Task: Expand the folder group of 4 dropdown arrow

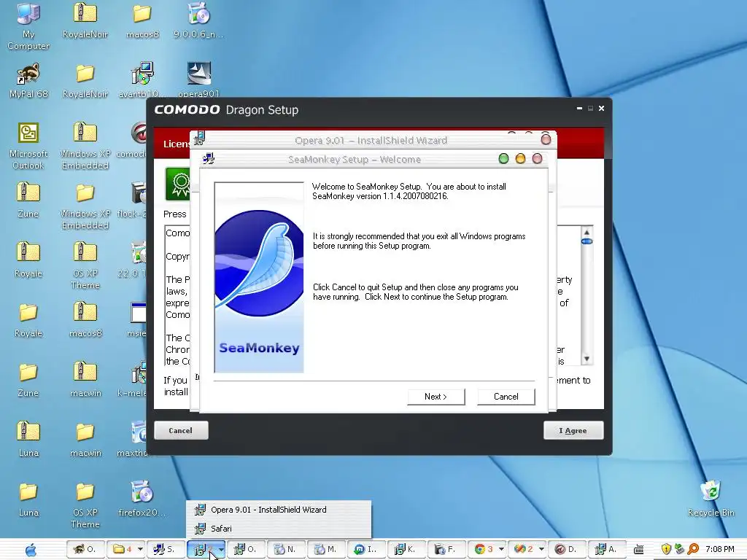Action: [140, 550]
